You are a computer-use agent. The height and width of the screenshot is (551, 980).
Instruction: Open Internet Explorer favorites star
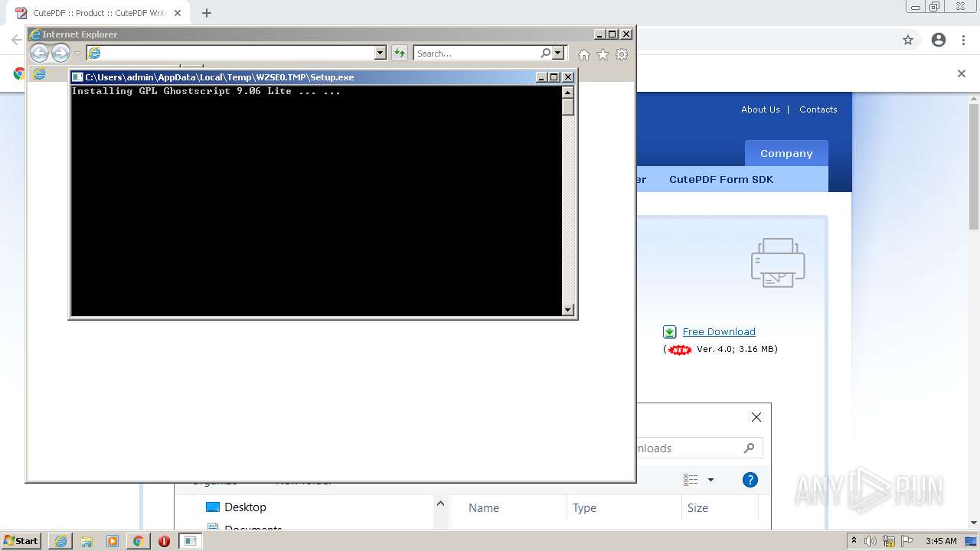coord(603,54)
